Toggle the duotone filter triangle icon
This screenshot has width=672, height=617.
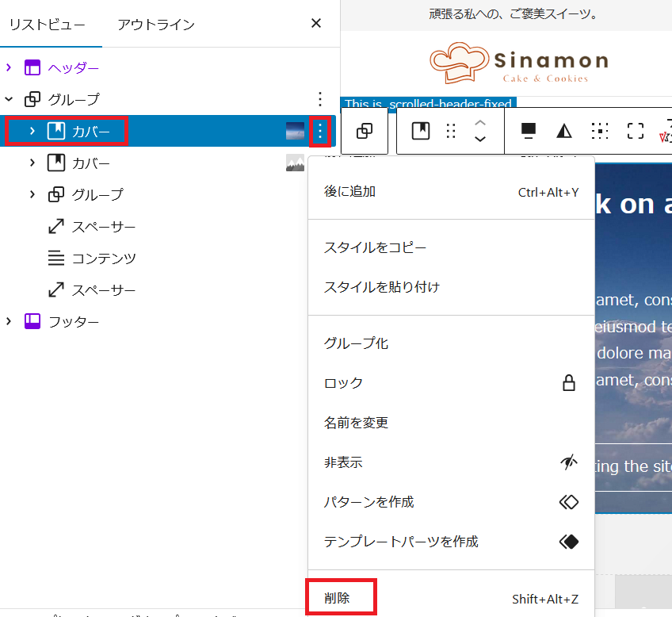[x=564, y=131]
